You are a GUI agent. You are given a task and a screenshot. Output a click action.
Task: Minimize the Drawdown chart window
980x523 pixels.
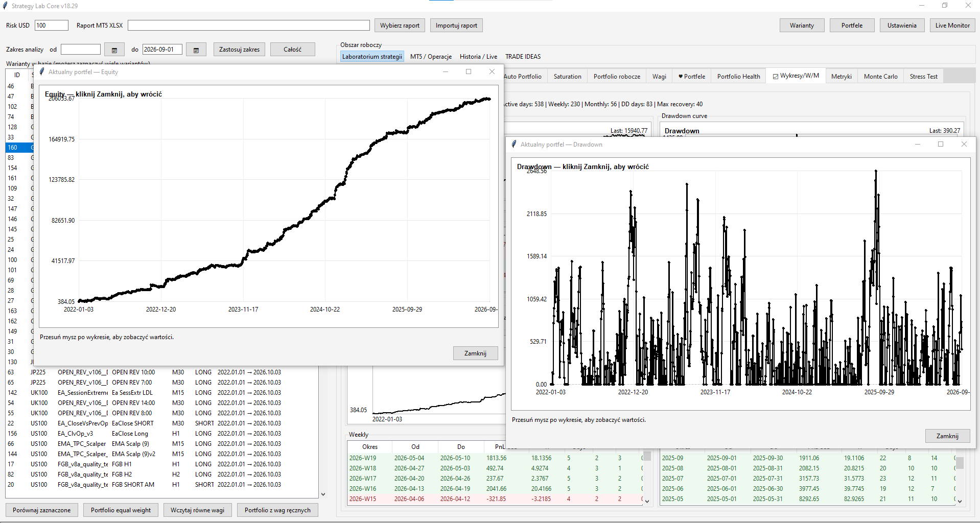[918, 144]
